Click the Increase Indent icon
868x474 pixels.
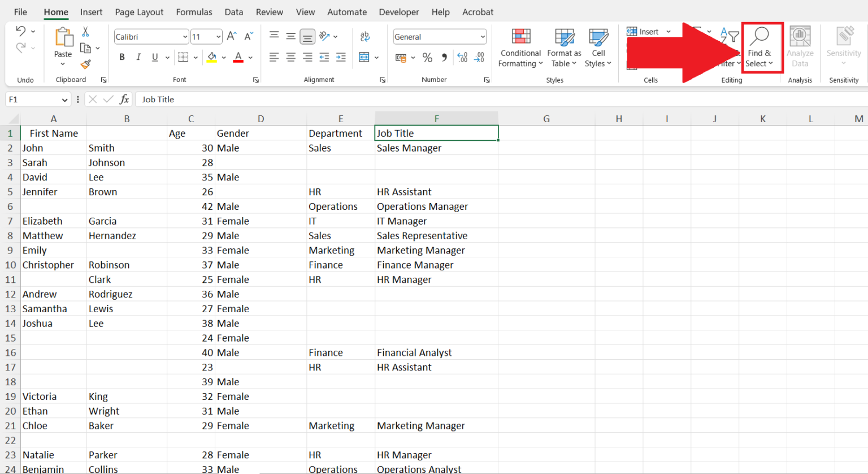(341, 57)
